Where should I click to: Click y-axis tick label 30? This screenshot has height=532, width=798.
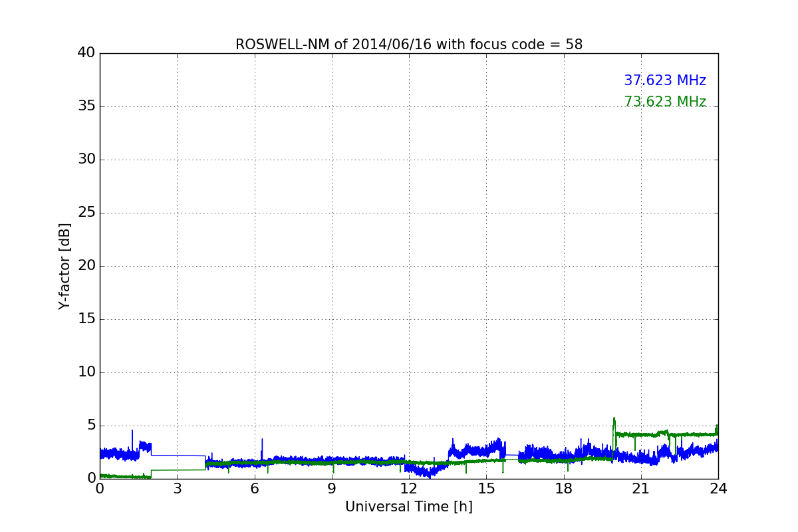click(x=86, y=159)
